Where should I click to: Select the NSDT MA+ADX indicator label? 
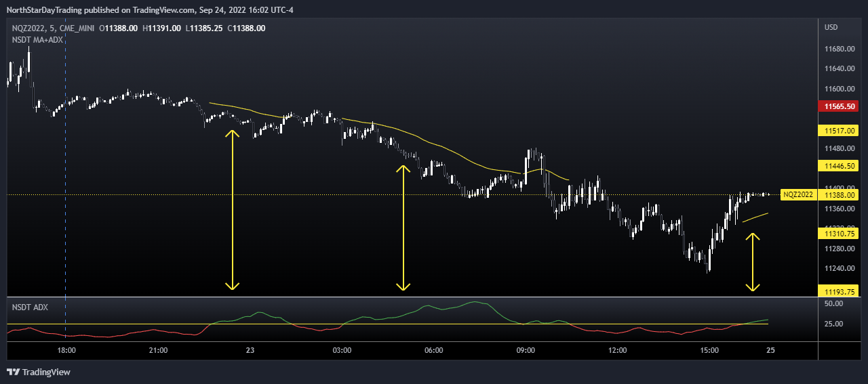coord(38,40)
